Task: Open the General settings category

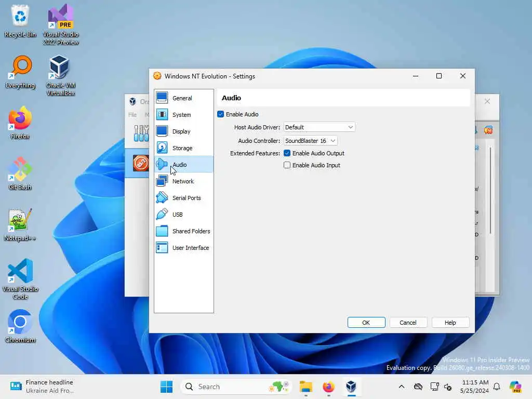Action: 183,98
